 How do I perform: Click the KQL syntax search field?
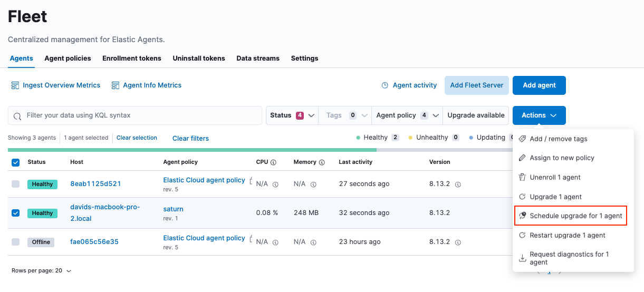pos(137,115)
